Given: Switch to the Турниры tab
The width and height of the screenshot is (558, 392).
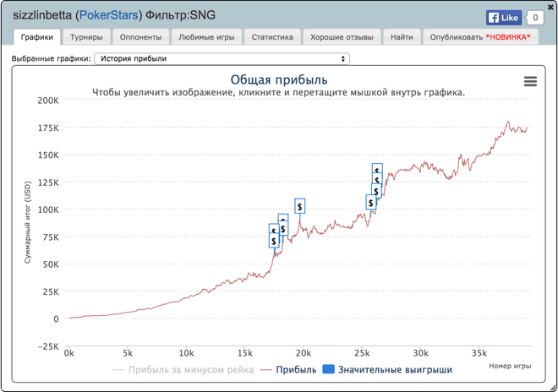Looking at the screenshot, I should [86, 37].
